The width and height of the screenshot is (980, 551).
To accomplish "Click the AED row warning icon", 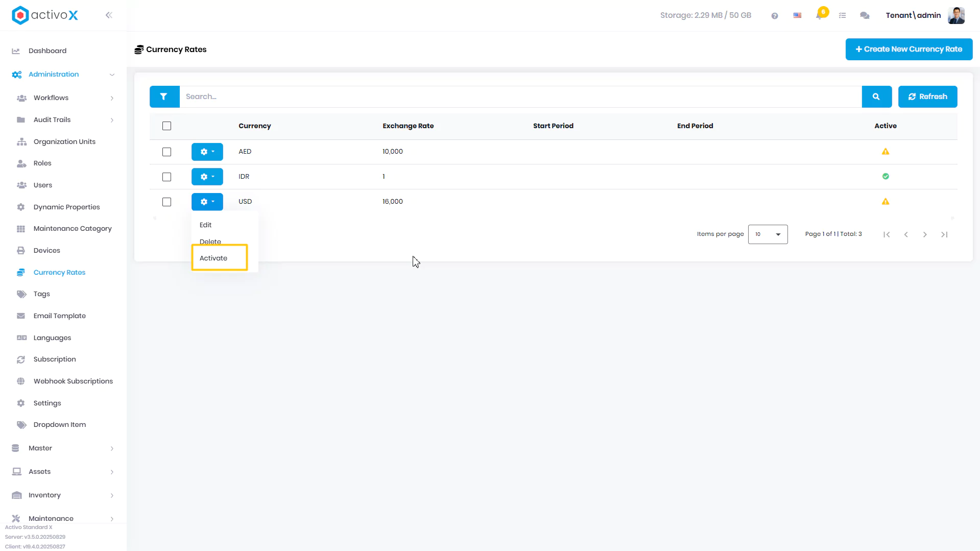I will tap(886, 152).
